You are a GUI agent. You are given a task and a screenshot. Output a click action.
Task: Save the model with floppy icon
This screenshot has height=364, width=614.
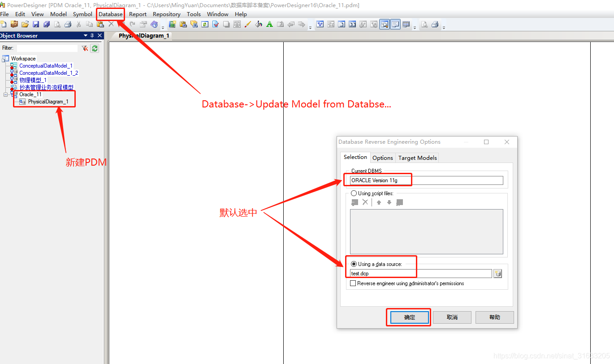(x=36, y=24)
